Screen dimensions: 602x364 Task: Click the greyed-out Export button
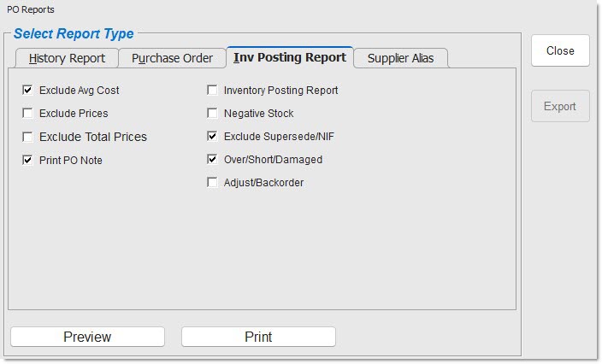(x=560, y=106)
